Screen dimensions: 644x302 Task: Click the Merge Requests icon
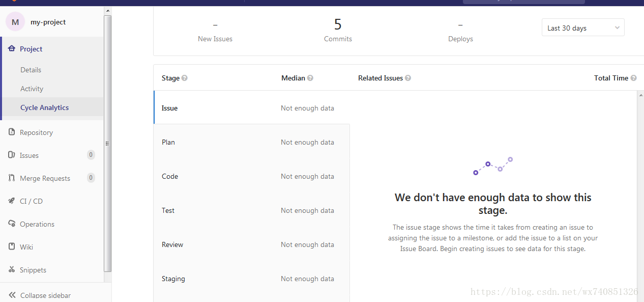(12, 178)
